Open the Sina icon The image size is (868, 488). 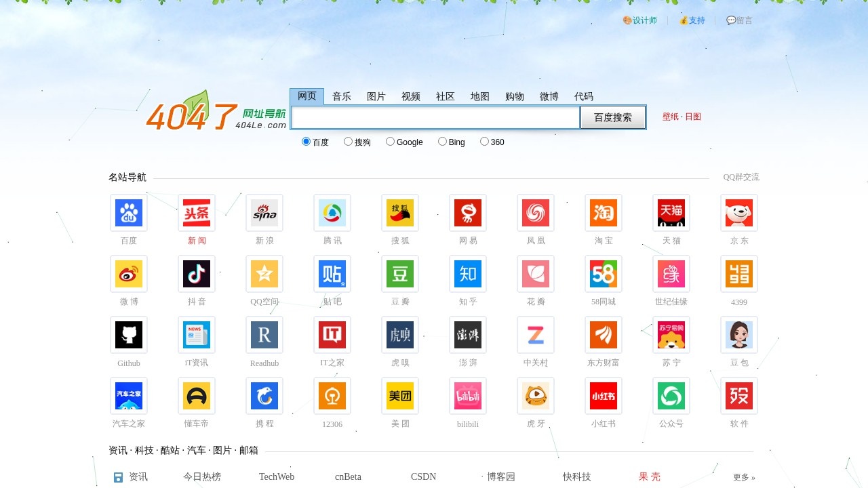click(264, 213)
